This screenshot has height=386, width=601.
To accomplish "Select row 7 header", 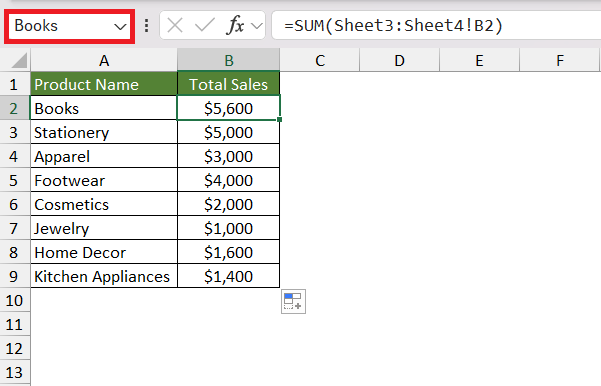I will click(x=15, y=228).
